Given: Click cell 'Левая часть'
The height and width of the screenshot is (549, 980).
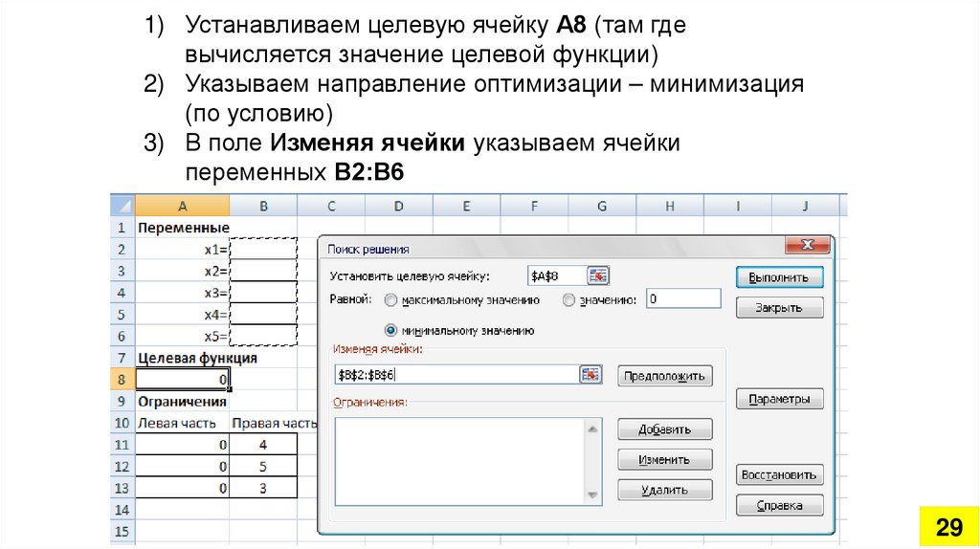Looking at the screenshot, I should point(182,423).
